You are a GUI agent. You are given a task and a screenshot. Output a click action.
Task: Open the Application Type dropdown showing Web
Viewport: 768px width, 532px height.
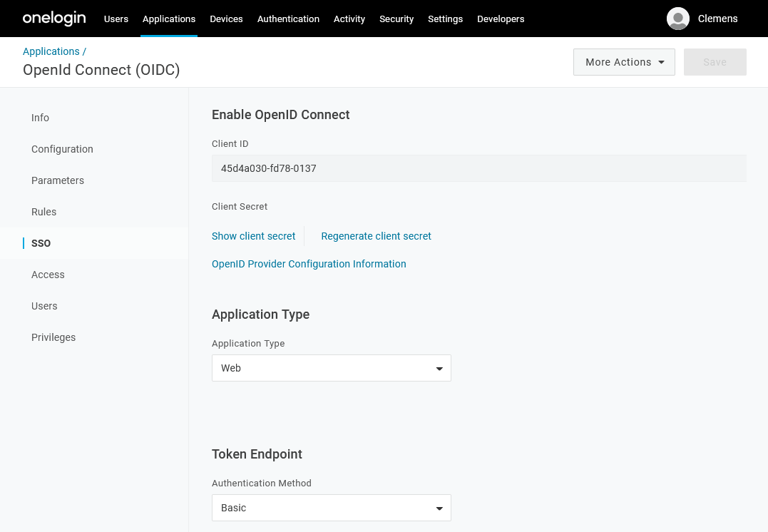pyautogui.click(x=331, y=368)
